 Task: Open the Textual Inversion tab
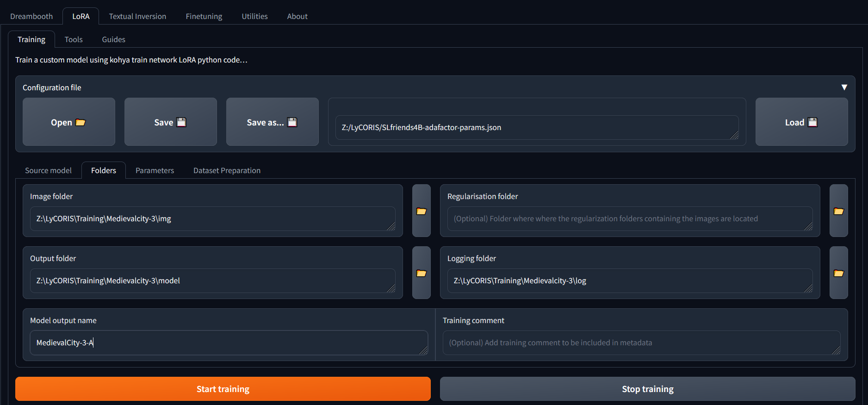click(137, 16)
